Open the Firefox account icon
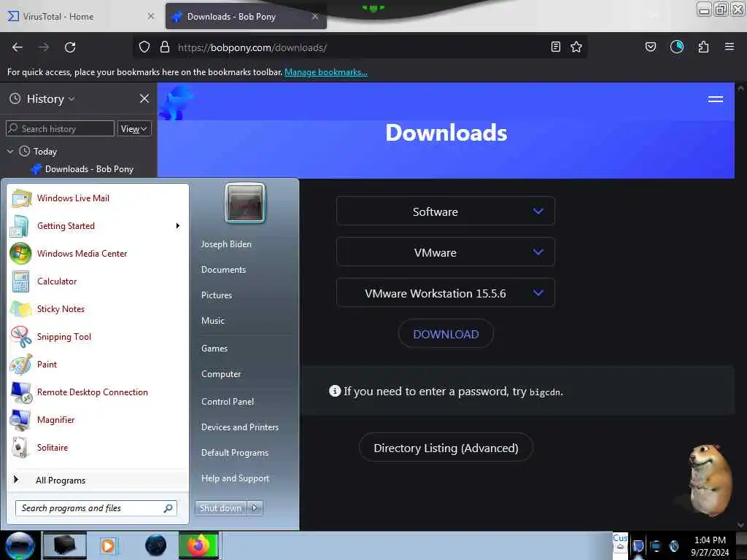 pyautogui.click(x=677, y=47)
